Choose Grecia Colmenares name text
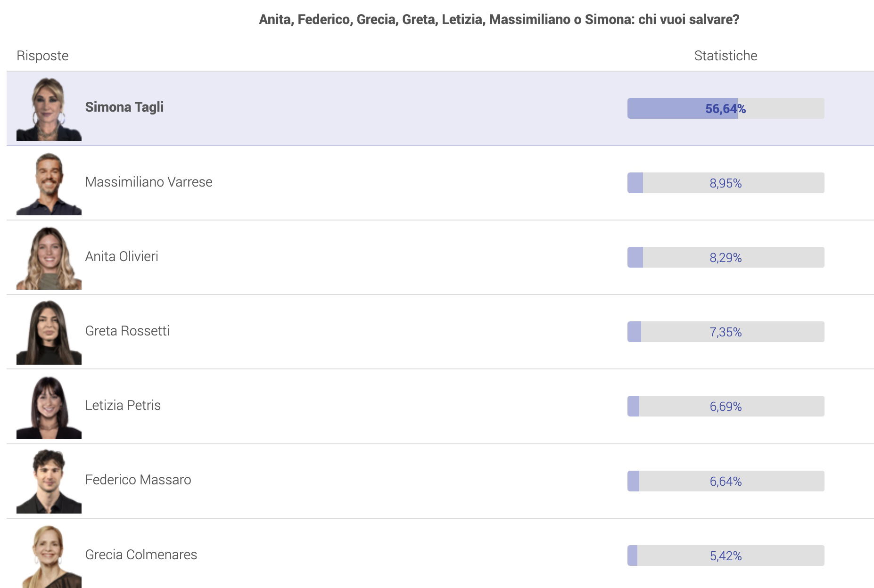 (141, 555)
